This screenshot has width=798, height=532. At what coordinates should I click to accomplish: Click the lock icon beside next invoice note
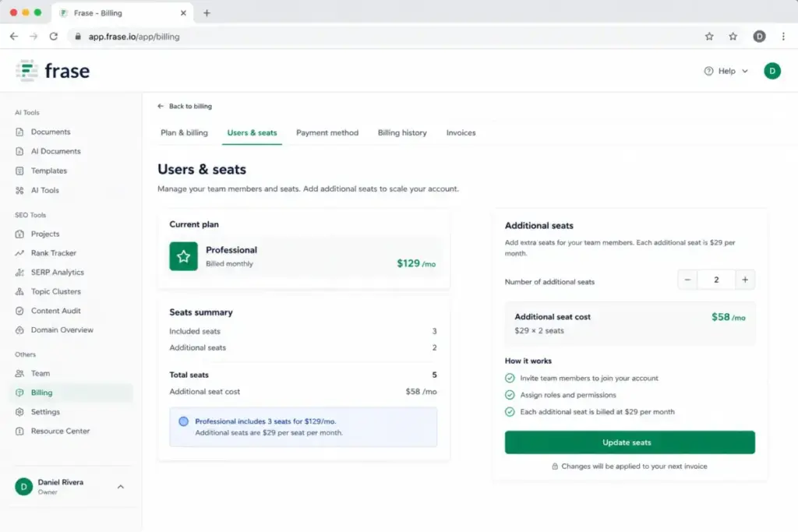point(555,467)
